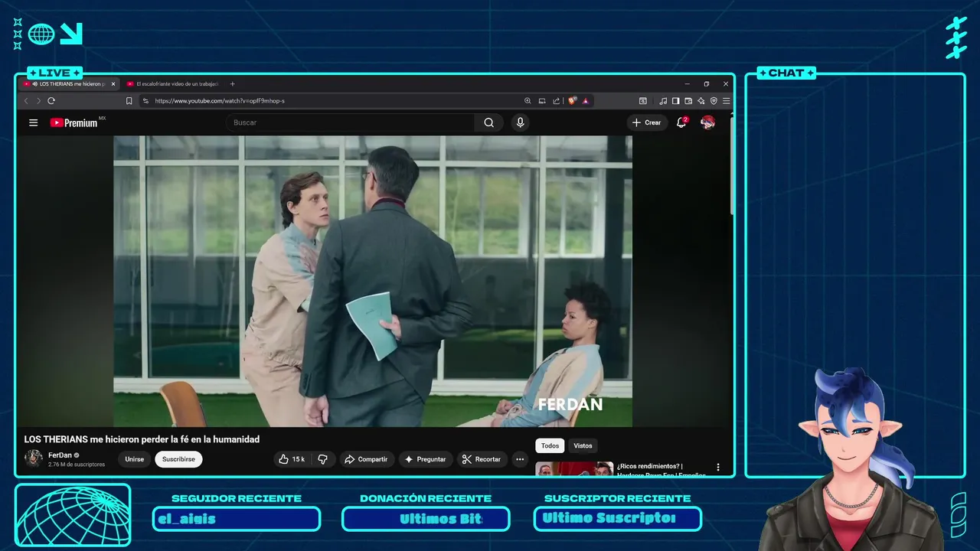Select the Todos filter chip
This screenshot has height=551, width=980.
point(550,445)
